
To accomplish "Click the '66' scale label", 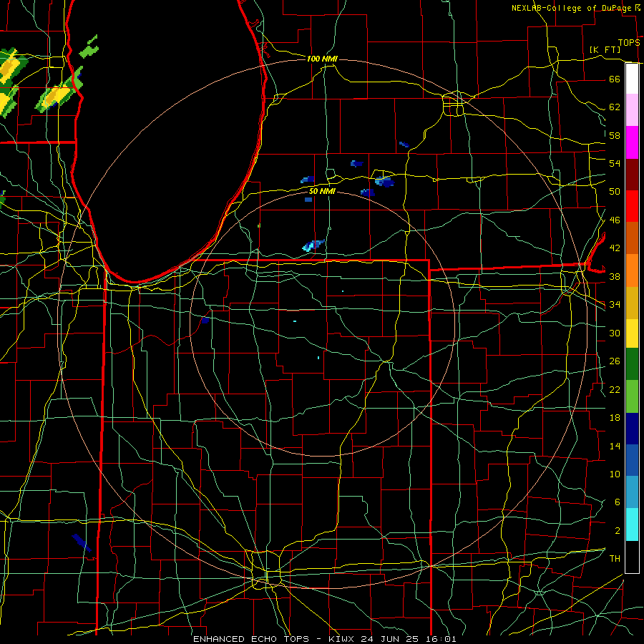I will point(615,79).
